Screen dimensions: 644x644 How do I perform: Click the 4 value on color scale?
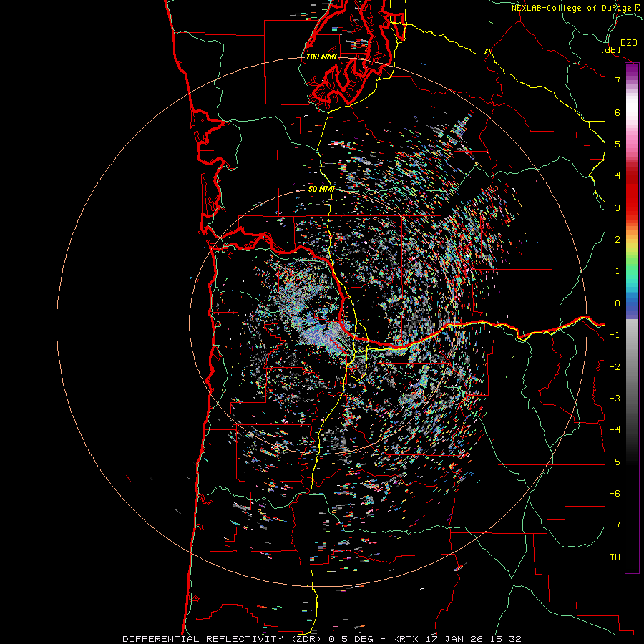click(x=618, y=176)
